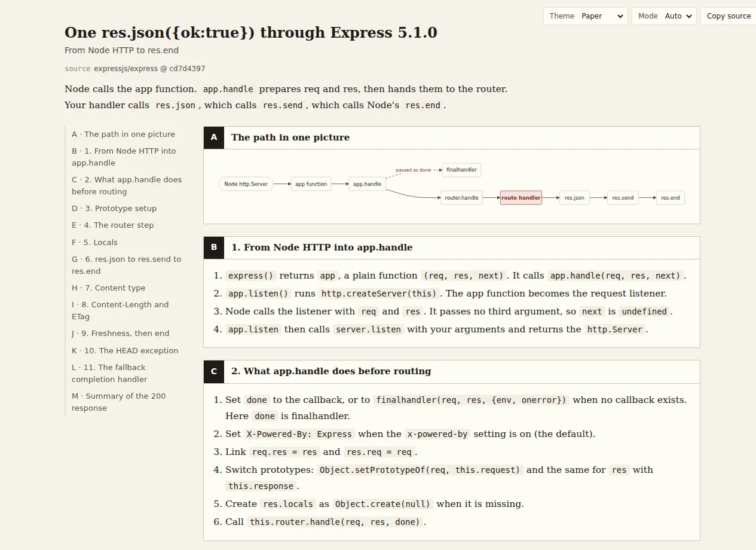Click heading '1. From Node HTTP into app.handle'
Viewport: 756px width, 550px height.
tap(322, 247)
